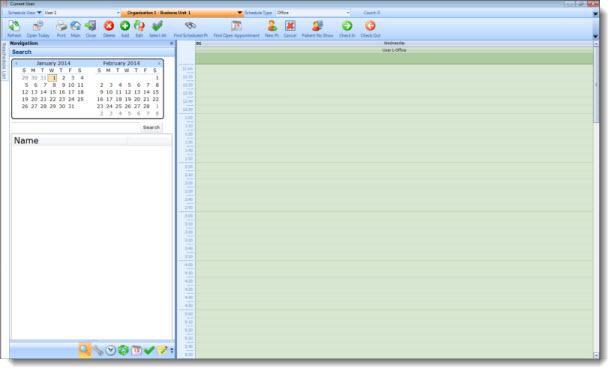Click the Print icon
The height and width of the screenshot is (374, 615).
tap(61, 26)
